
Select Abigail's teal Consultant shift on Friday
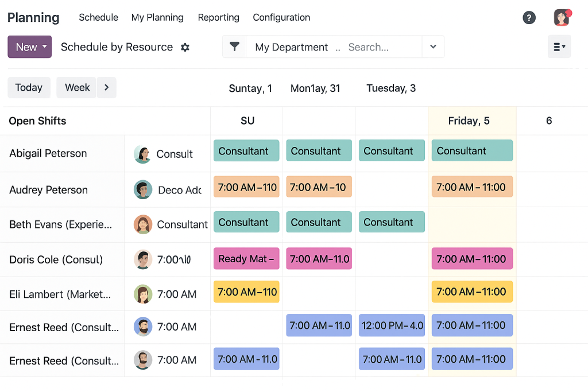click(x=472, y=150)
